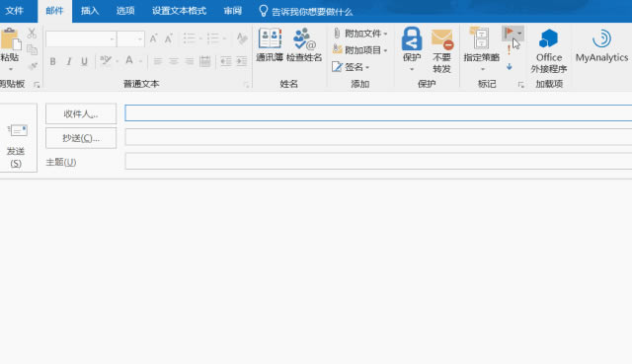632x364 pixels.
Task: Click the Decrease Indent icon
Action: 226,61
